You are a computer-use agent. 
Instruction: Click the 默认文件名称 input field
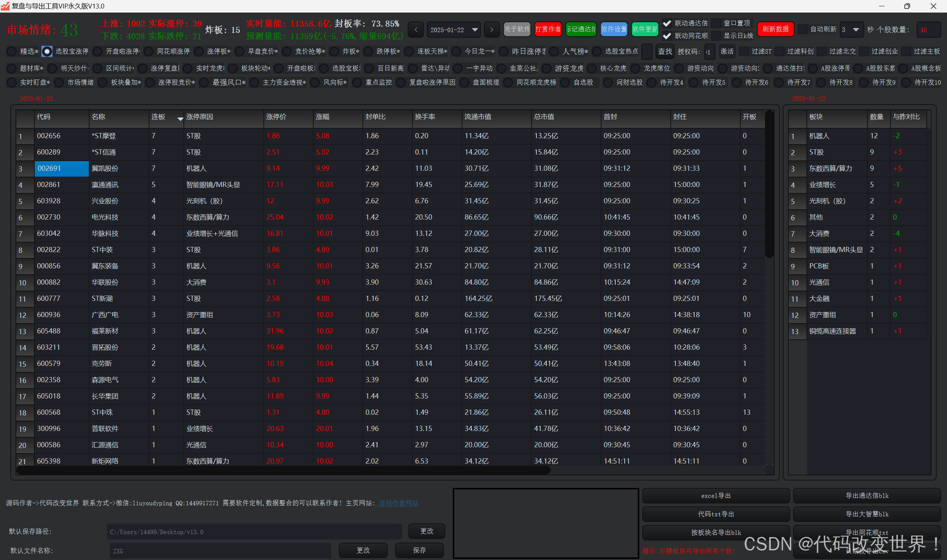click(x=220, y=550)
